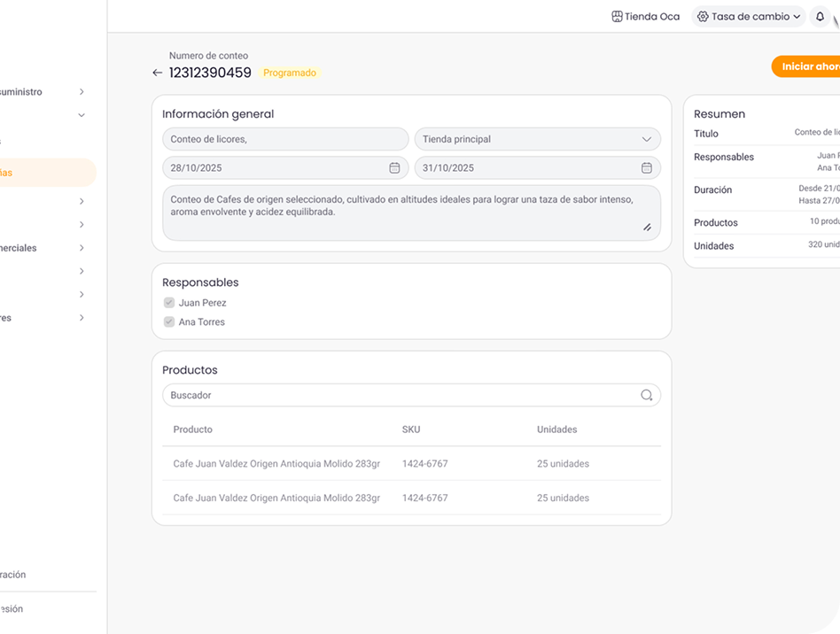The image size is (840, 634).
Task: Open calendar for 31/10/2025 end date
Action: (647, 168)
